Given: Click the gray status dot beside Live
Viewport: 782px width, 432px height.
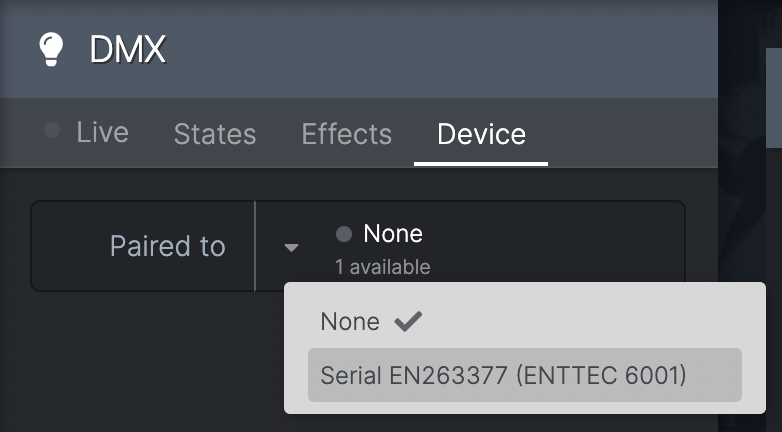Looking at the screenshot, I should coord(52,130).
